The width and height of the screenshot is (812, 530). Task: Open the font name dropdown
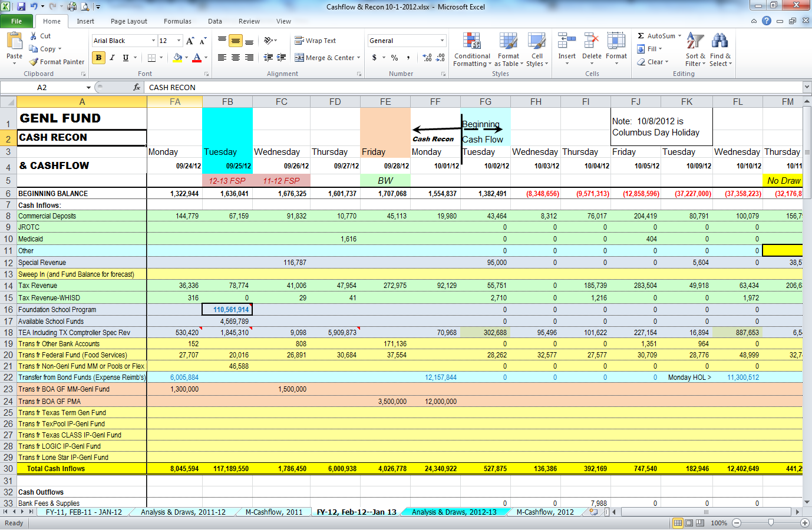click(153, 41)
